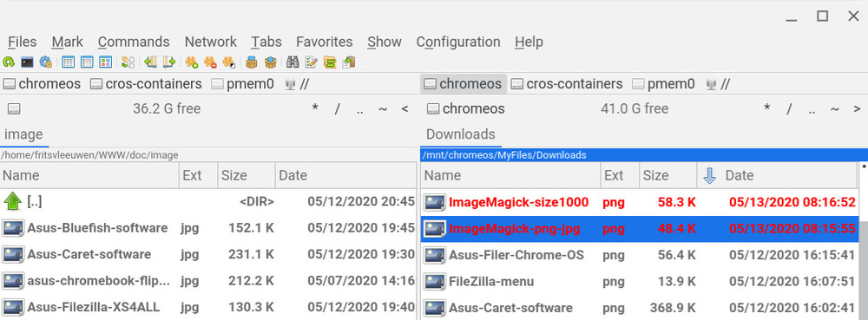Click left panel '..' parent button
This screenshot has width=868, height=320.
[x=360, y=109]
